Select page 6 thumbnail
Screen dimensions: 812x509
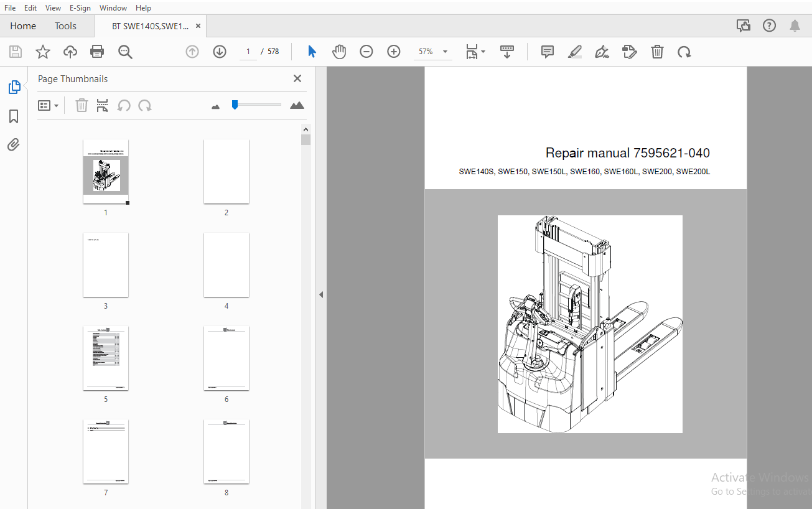pos(226,358)
